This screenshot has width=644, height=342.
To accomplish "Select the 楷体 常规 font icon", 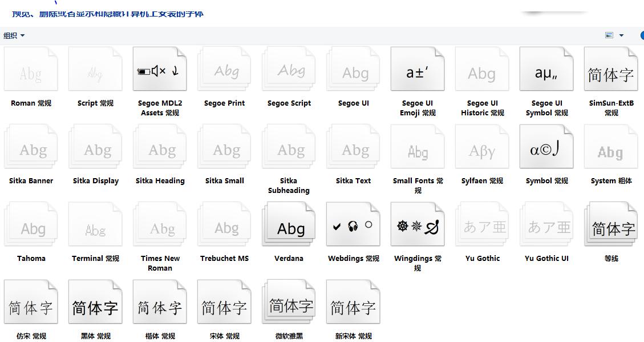I will click(160, 302).
